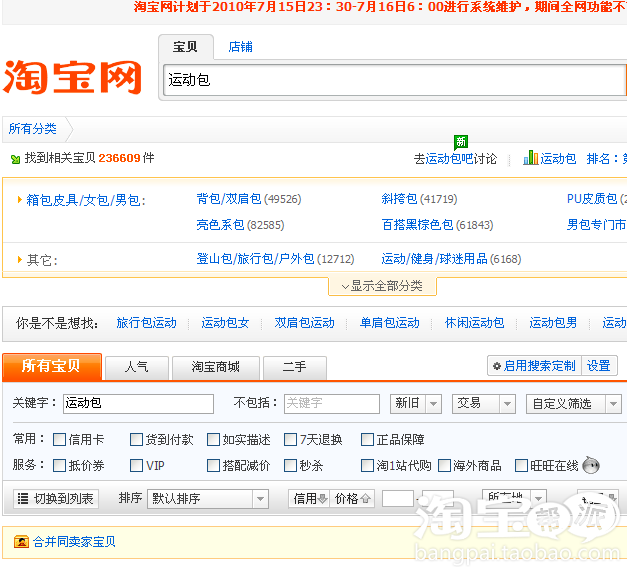This screenshot has width=627, height=567.
Task: Expand 显示全部分类
Action: pyautogui.click(x=382, y=286)
